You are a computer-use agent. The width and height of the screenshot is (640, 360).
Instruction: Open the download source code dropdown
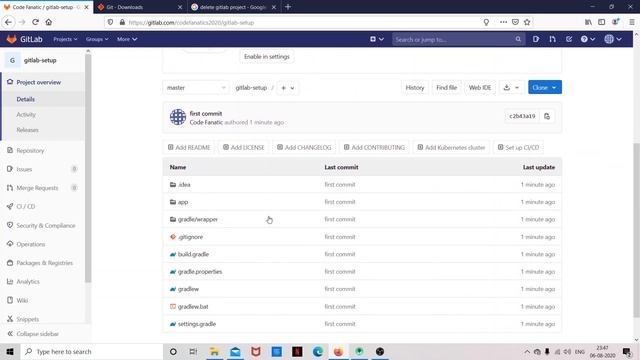click(511, 87)
